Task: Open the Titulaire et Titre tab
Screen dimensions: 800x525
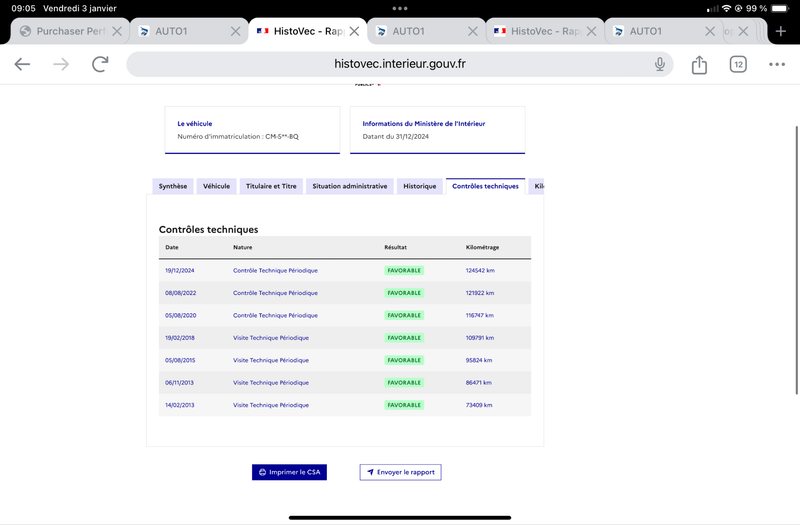Action: click(271, 186)
